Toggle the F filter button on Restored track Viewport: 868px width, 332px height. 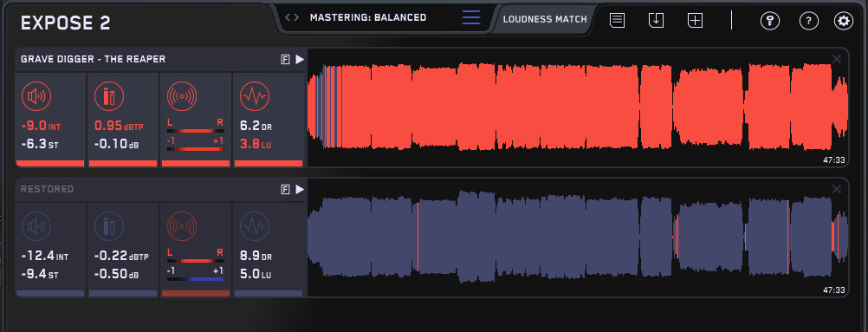point(286,190)
